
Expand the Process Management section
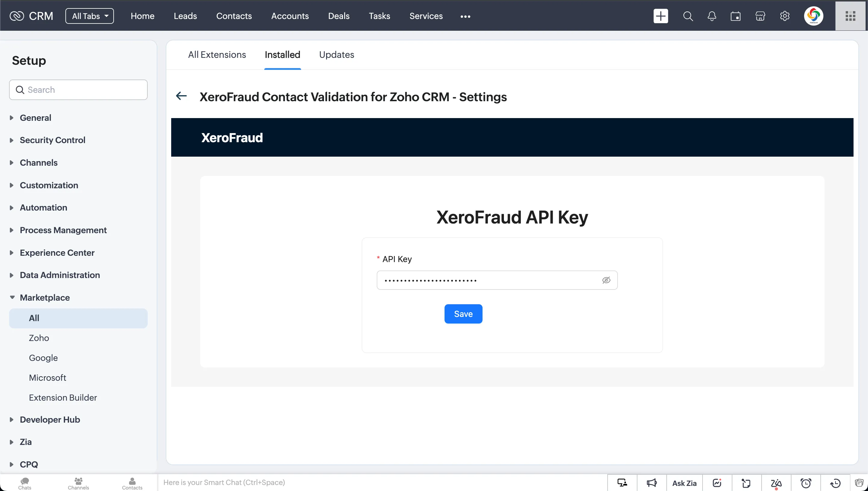(63, 230)
